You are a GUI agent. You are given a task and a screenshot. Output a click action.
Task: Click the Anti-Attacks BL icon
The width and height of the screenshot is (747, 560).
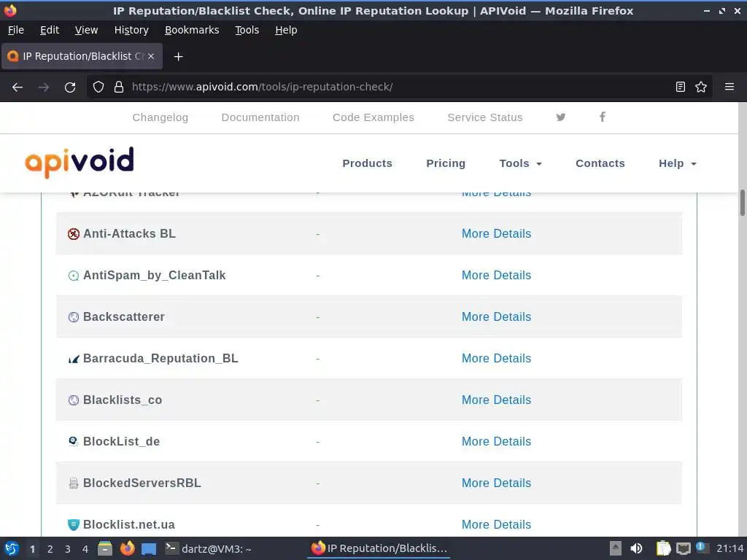click(x=74, y=234)
